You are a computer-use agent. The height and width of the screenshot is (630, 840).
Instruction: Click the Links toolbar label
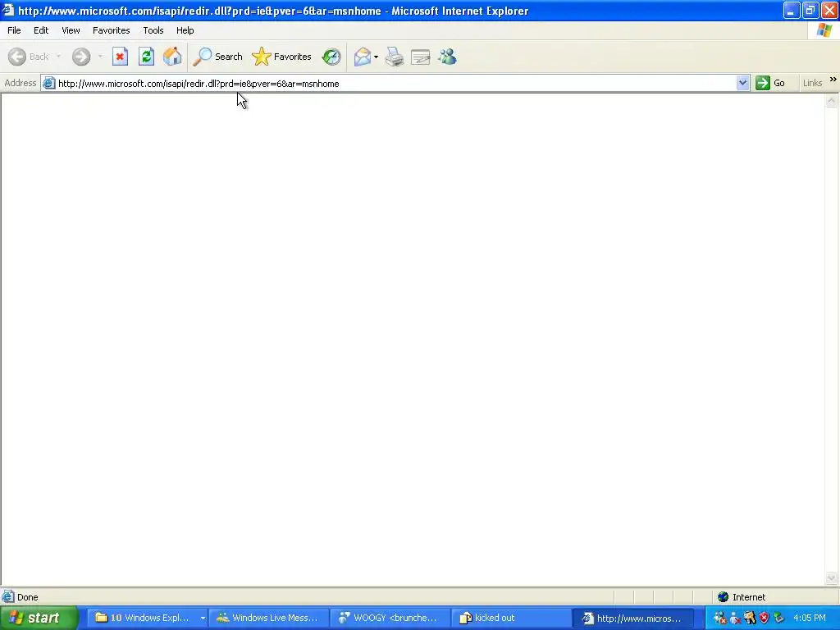click(x=812, y=83)
